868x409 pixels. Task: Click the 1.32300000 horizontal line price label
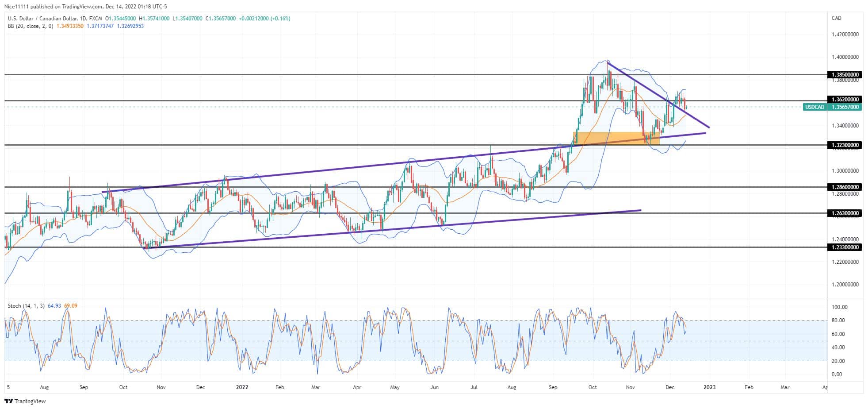844,145
